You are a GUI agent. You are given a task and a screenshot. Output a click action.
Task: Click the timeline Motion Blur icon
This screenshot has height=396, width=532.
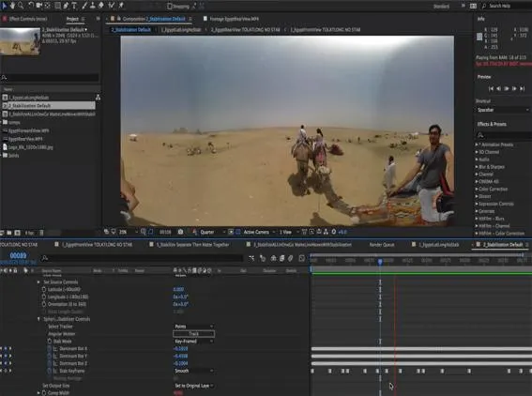291,258
